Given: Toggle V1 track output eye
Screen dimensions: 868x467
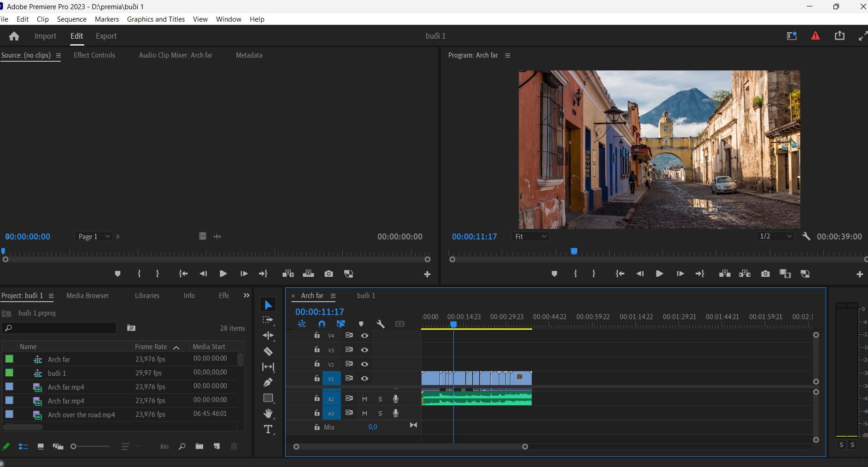Looking at the screenshot, I should pos(364,379).
